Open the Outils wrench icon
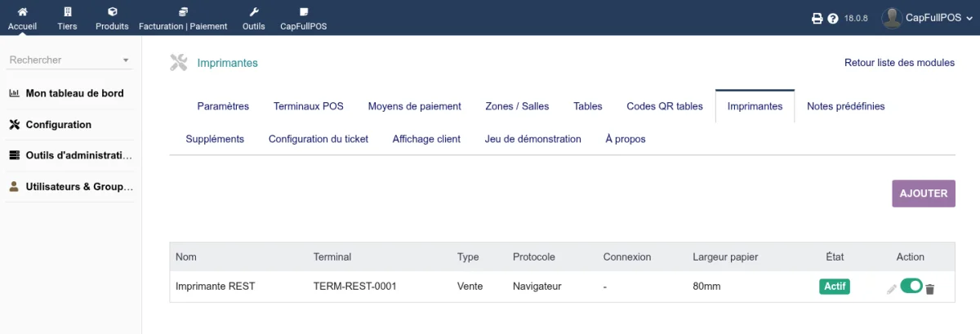The height and width of the screenshot is (334, 980). pos(253,12)
